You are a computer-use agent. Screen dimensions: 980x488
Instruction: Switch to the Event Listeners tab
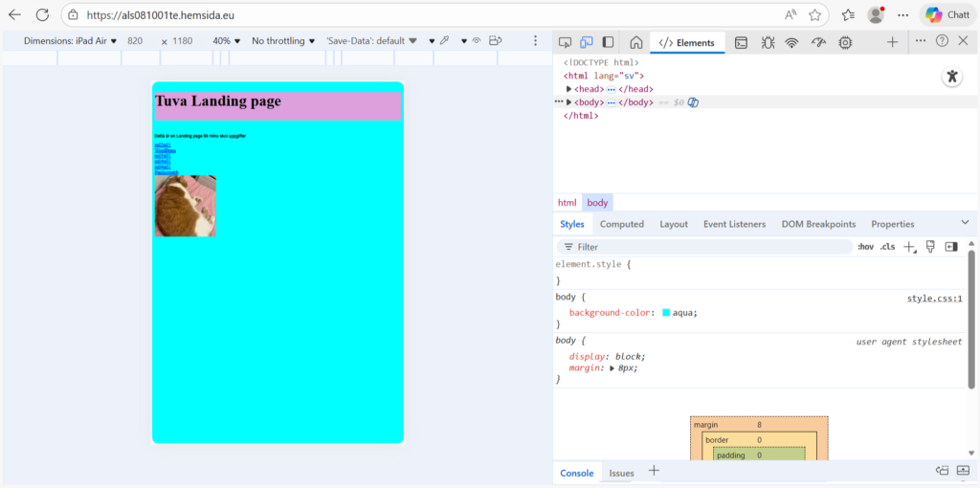coord(734,224)
